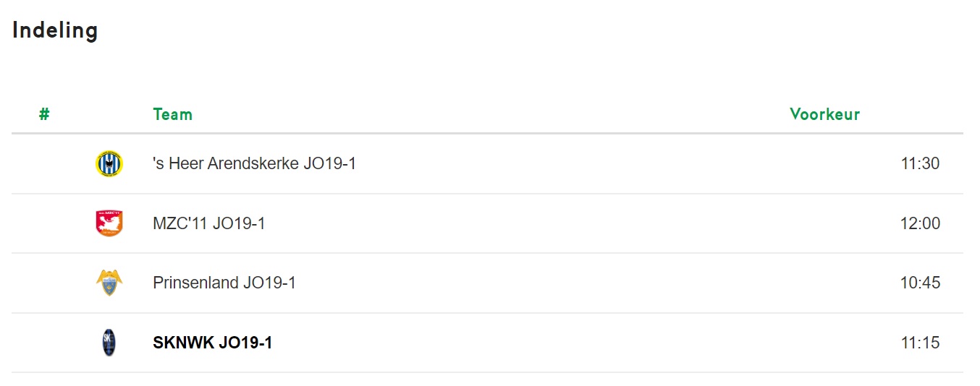Click the MZC'11 red club crest

click(109, 223)
